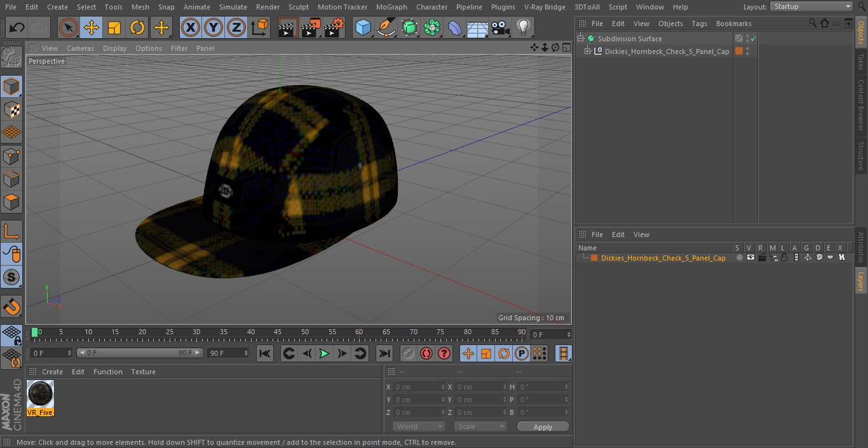Open the V-Ray Bridge menu
868x448 pixels.
(x=545, y=7)
